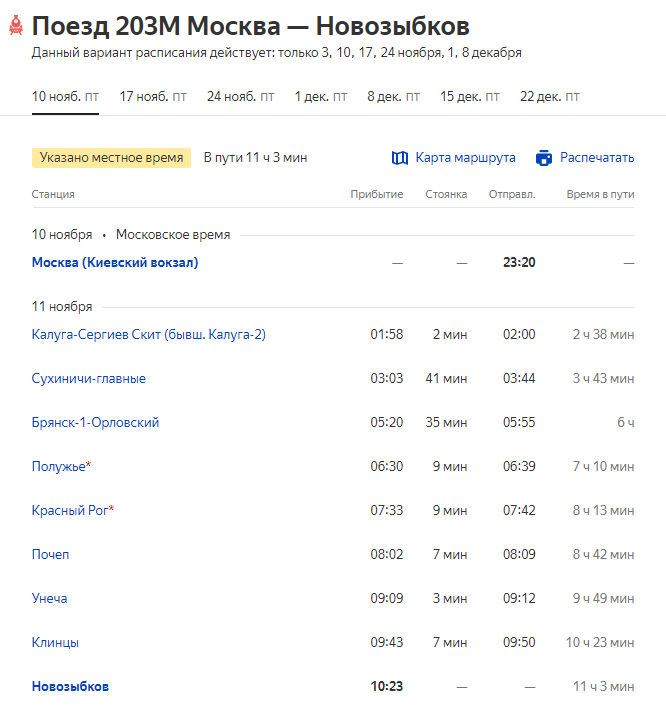Click the printer icon
The image size is (666, 713).
(544, 158)
